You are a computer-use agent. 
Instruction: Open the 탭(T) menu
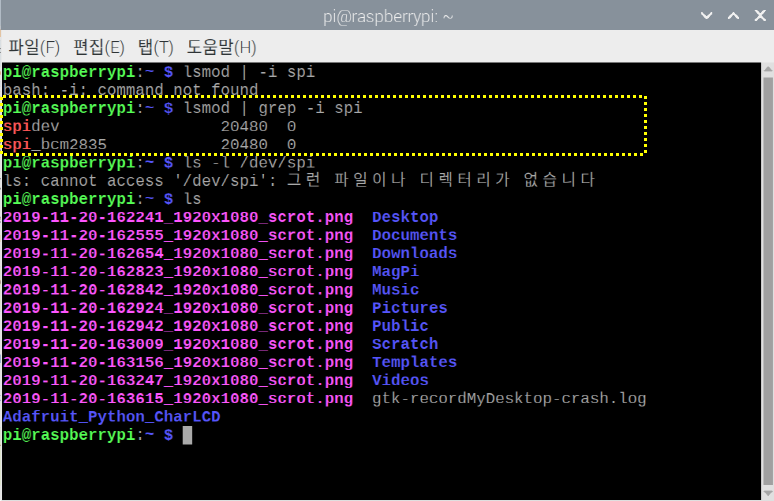155,47
